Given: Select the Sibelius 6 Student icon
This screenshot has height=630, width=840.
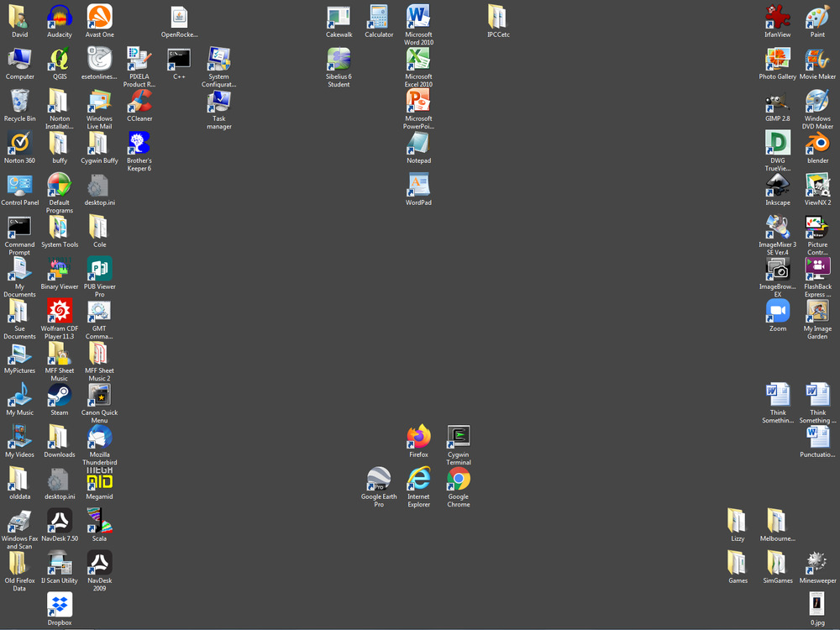Looking at the screenshot, I should click(339, 59).
